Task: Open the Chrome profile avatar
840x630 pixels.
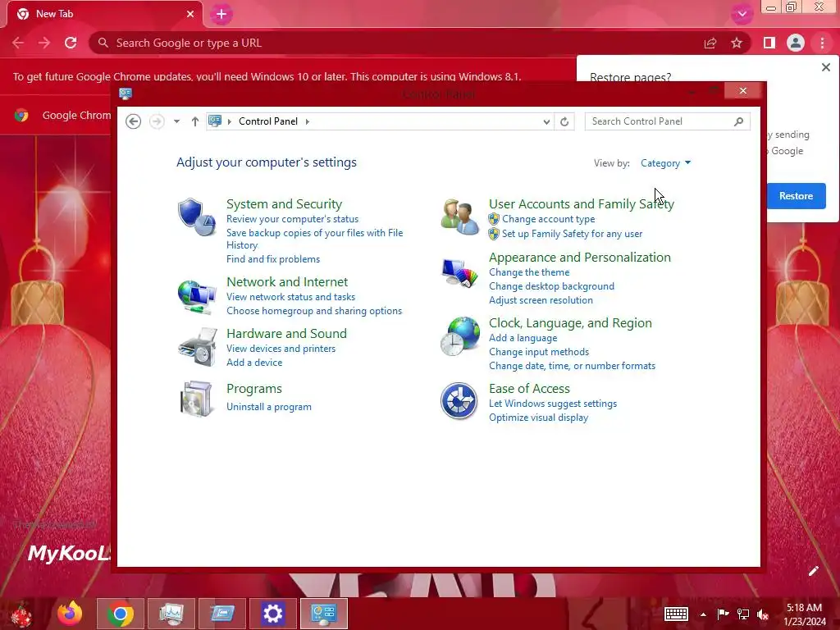Action: [x=796, y=43]
